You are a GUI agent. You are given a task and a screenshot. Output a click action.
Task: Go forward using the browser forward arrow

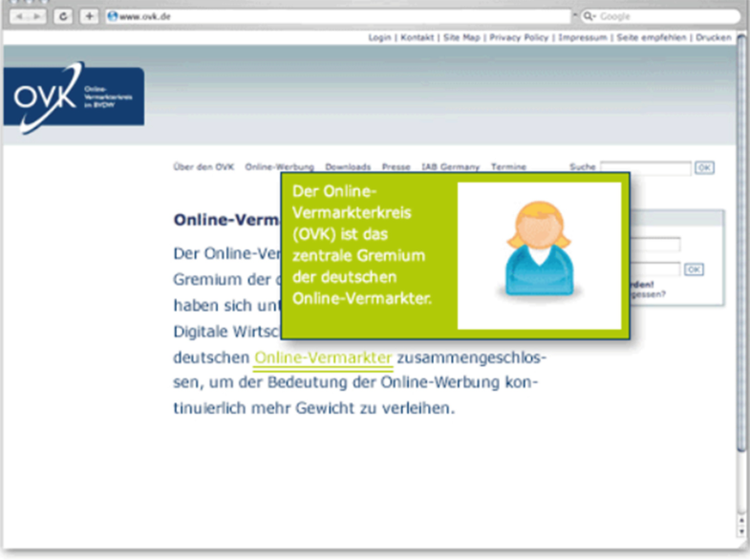click(37, 17)
